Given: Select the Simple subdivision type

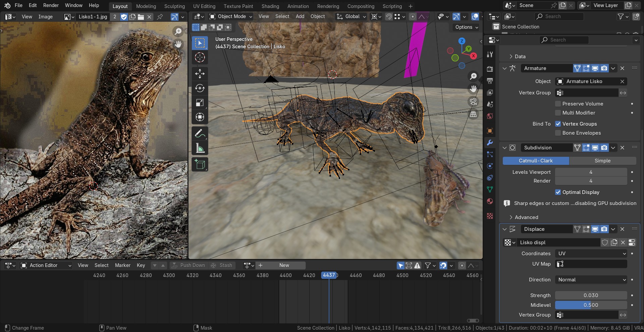Looking at the screenshot, I should [x=602, y=161].
